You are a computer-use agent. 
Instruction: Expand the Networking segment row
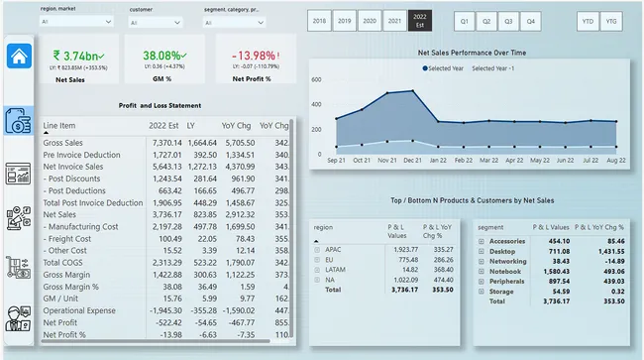(482, 262)
